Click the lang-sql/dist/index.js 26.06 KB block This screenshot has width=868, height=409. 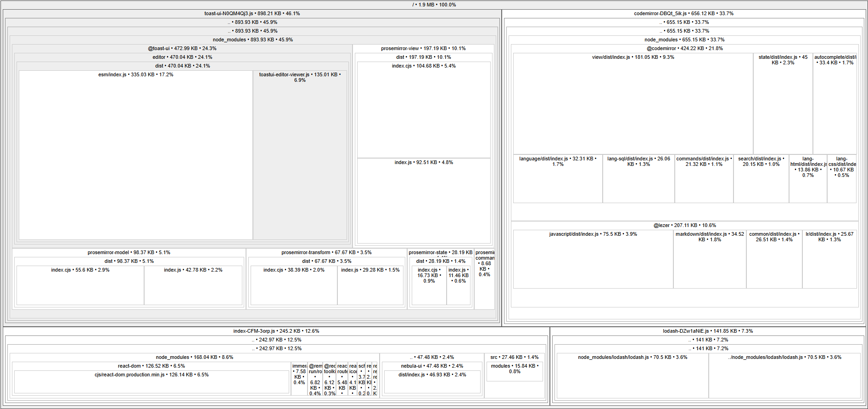point(638,179)
